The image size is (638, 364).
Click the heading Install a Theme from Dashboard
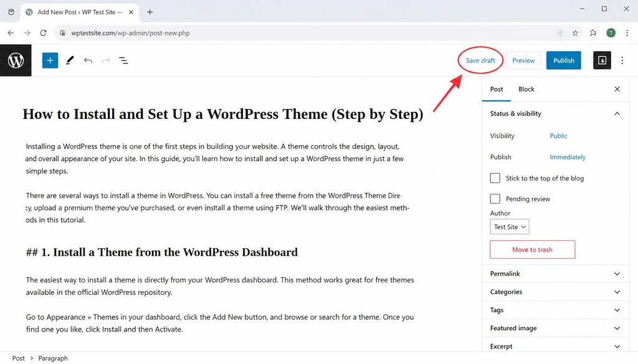162,252
